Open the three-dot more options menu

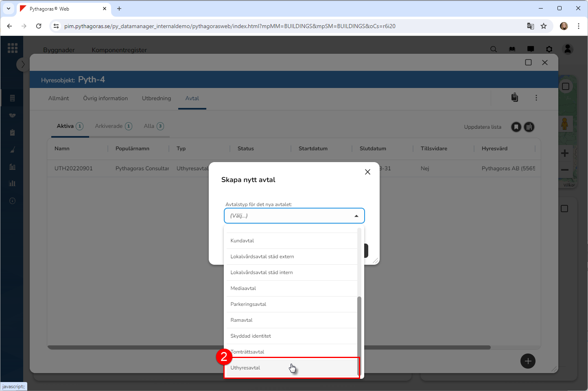536,98
